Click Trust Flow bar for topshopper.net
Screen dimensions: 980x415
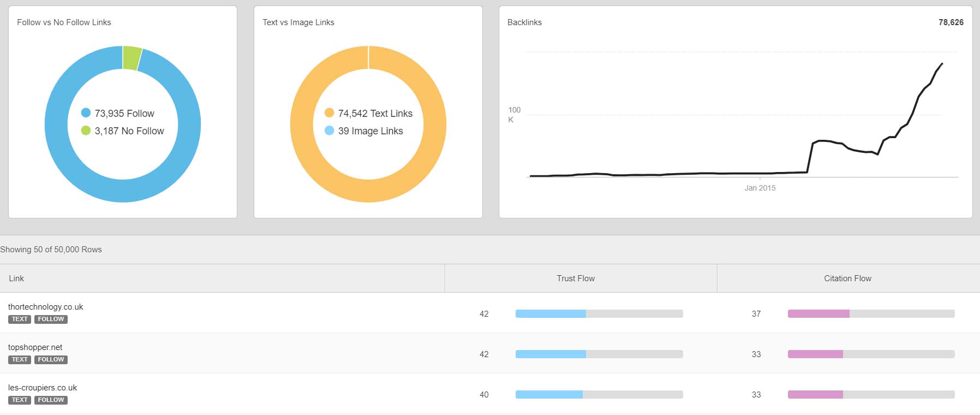pyautogui.click(x=599, y=354)
